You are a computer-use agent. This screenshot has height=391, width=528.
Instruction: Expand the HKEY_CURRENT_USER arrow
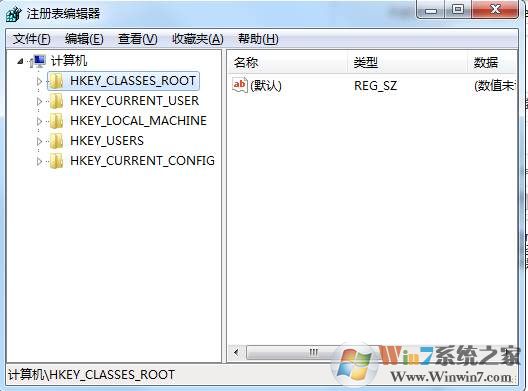(39, 101)
